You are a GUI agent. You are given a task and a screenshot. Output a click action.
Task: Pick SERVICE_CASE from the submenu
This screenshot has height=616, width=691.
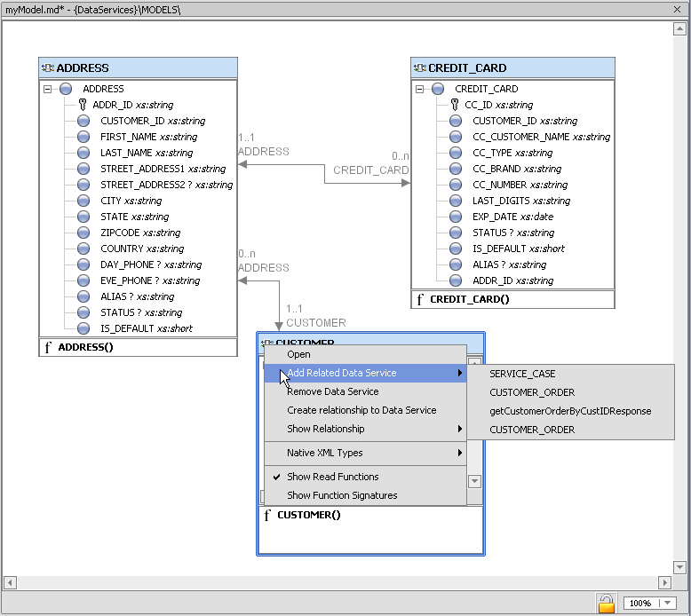(x=571, y=374)
